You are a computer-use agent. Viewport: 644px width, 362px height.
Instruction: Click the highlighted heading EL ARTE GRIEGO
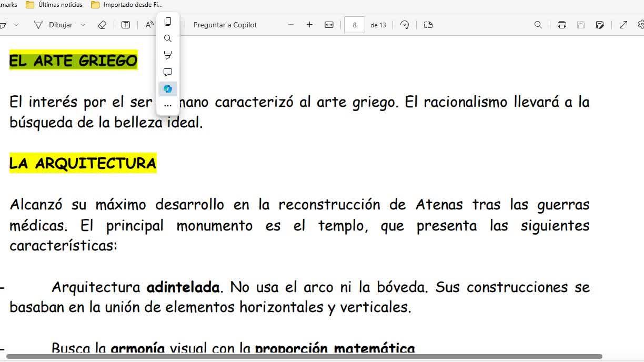[x=73, y=61]
